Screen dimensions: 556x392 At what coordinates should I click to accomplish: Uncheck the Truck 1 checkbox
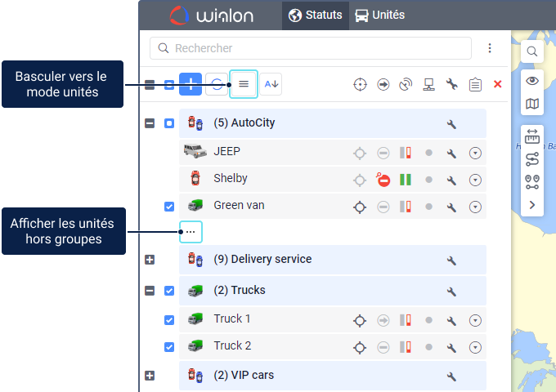pos(169,320)
